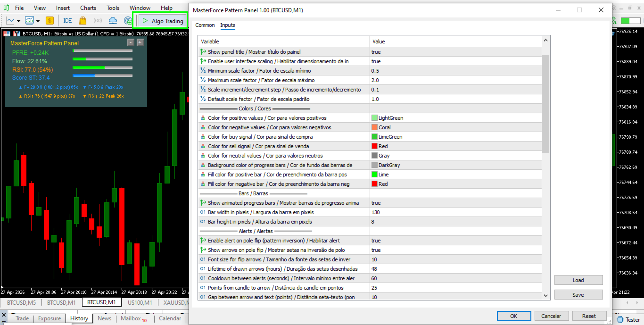
Task: Click the Red fill swatch for negative bar
Action: pos(374,184)
